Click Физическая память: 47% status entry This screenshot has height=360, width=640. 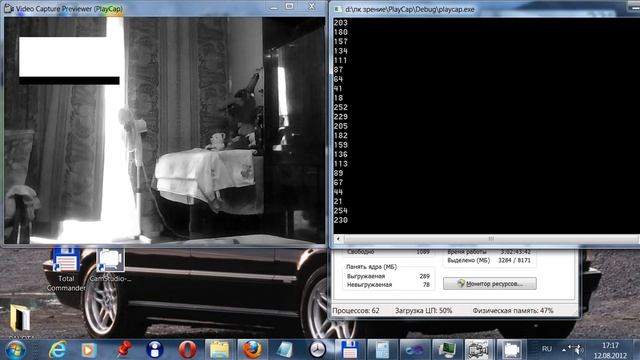[513, 311]
